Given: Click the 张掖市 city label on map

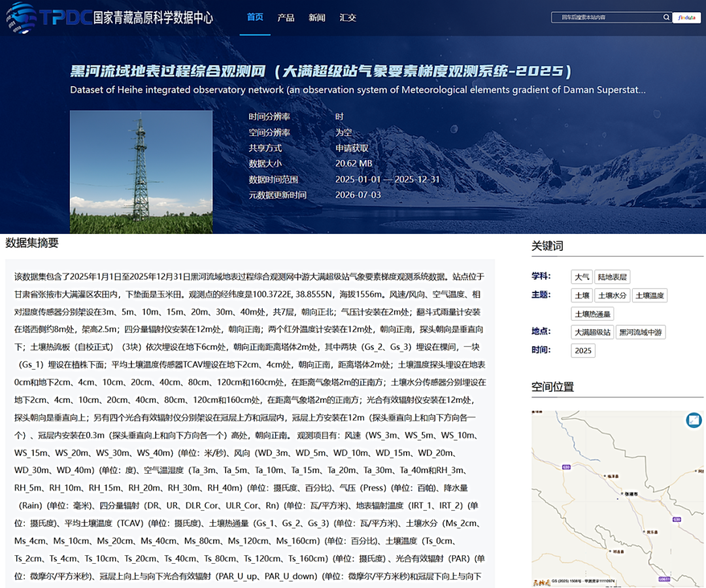Looking at the screenshot, I should [631, 493].
